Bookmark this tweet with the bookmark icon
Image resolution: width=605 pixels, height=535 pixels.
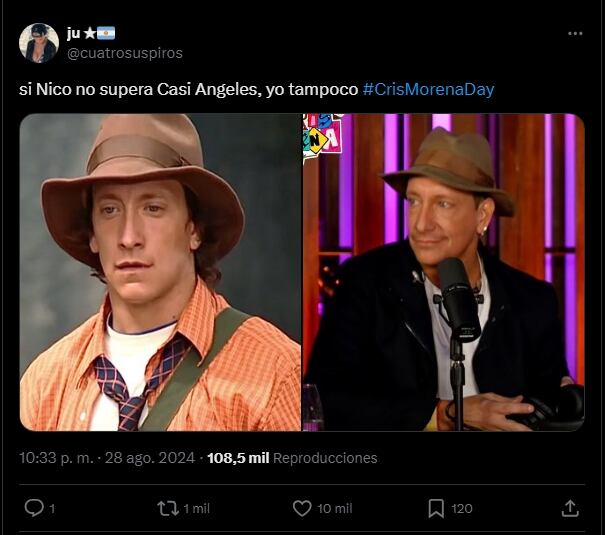436,508
